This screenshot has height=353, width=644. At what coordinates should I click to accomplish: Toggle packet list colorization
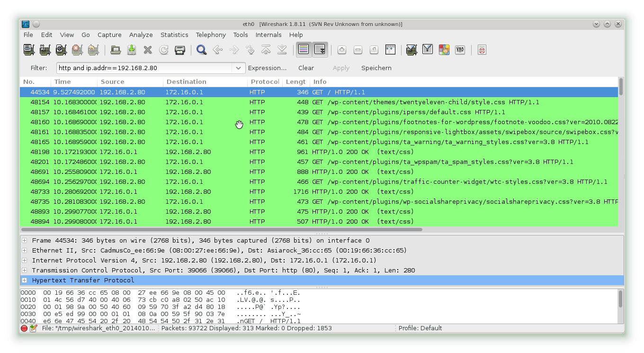click(x=304, y=50)
